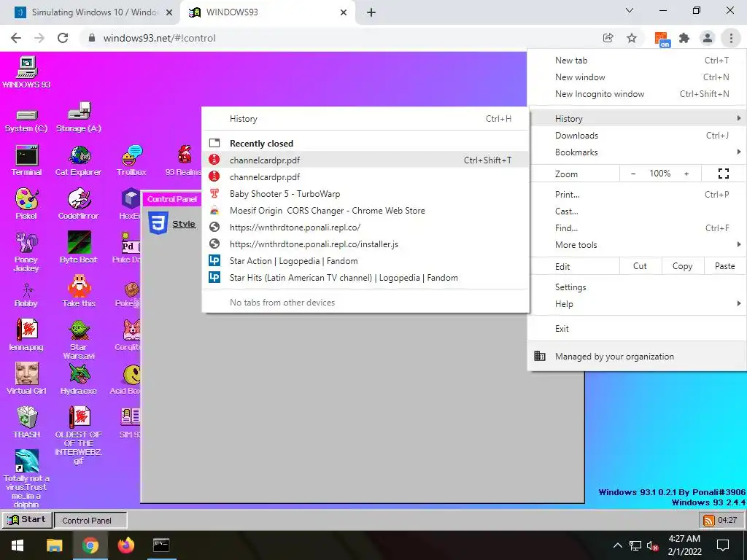Launch the Terminal desktop icon
Viewport: 747px width, 560px height.
(26, 161)
